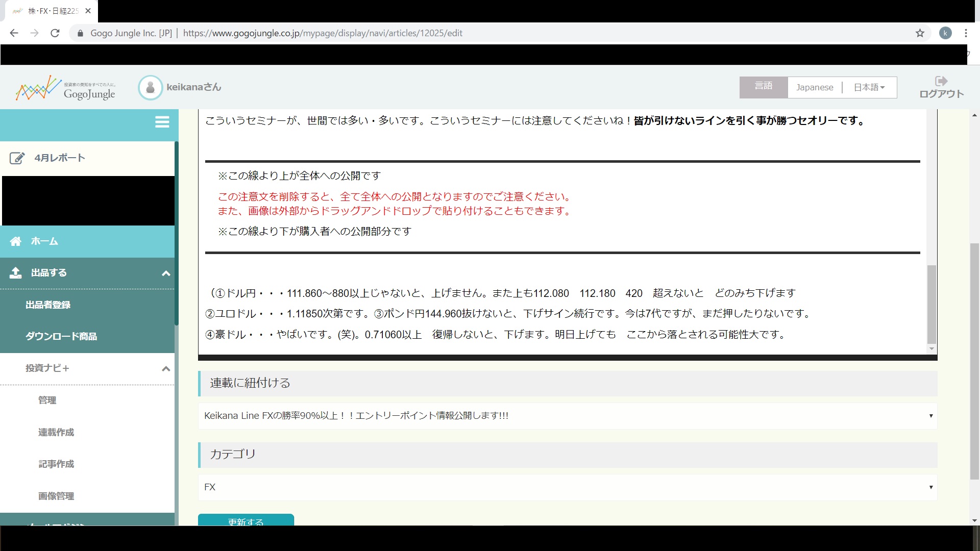The image size is (980, 551).
Task: Open ダウンロード商品 in the sidebar
Action: tap(61, 337)
